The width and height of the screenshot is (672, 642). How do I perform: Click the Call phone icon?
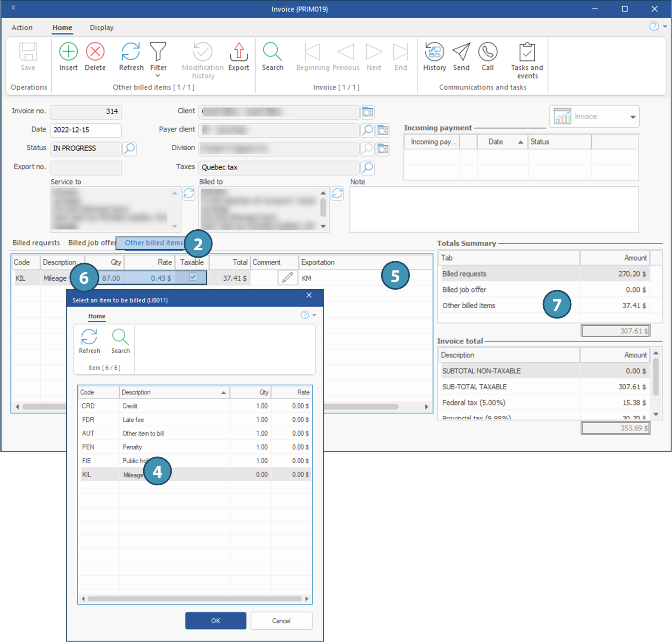pyautogui.click(x=488, y=52)
